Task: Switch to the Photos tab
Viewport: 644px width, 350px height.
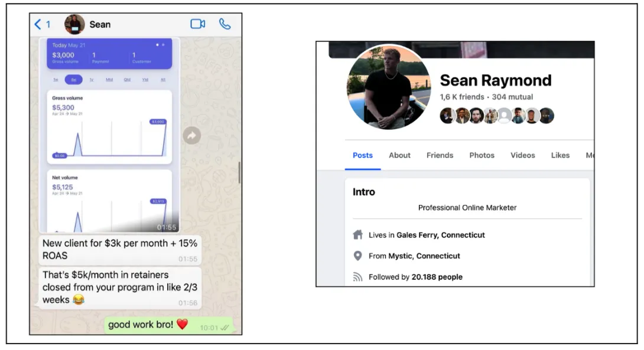Action: point(482,155)
